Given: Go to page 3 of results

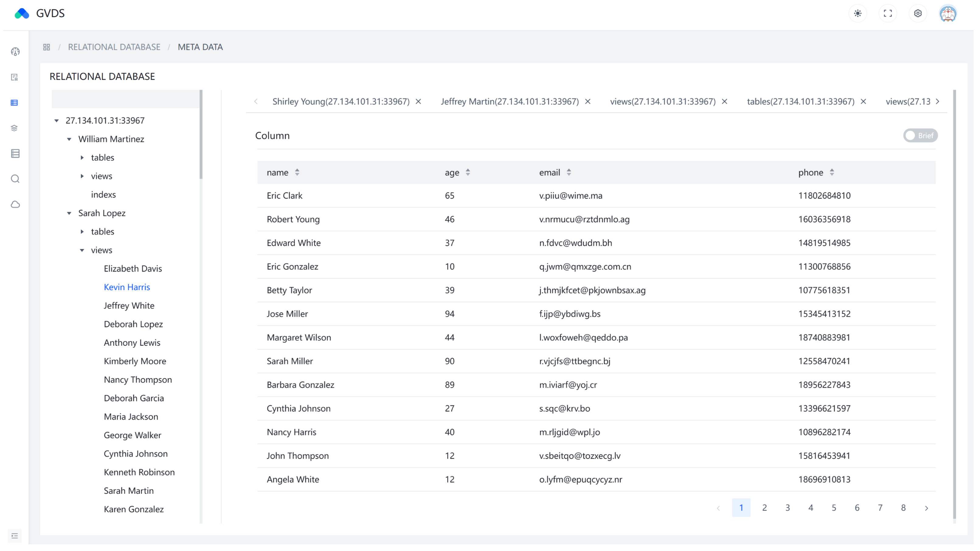Looking at the screenshot, I should pos(787,508).
